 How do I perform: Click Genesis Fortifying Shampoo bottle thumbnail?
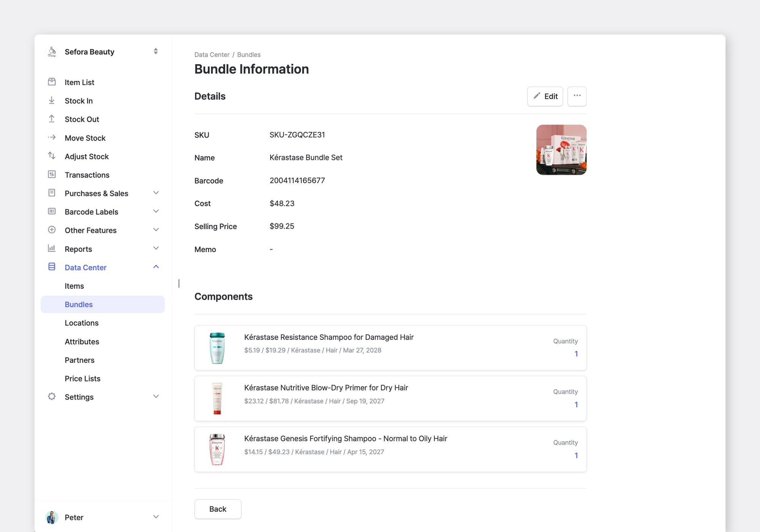click(x=217, y=450)
